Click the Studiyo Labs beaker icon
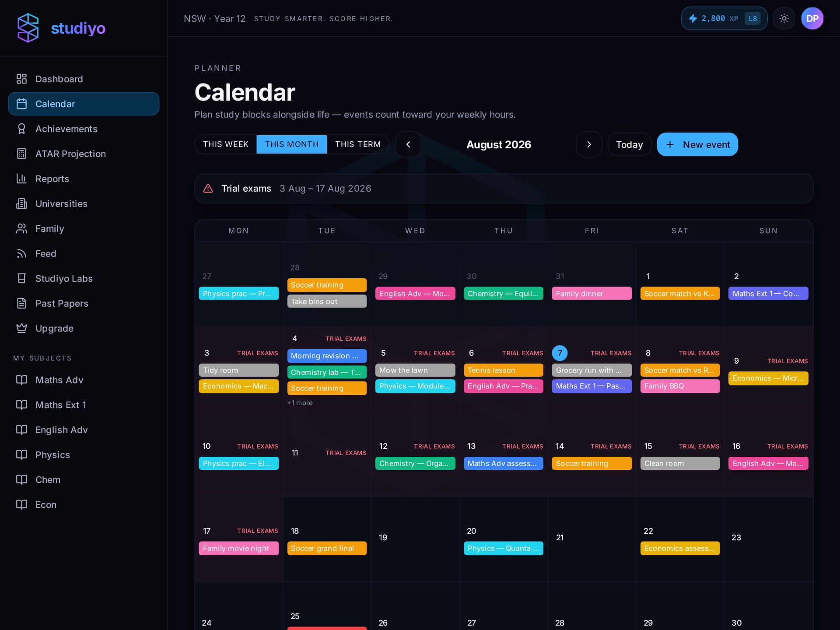The image size is (840, 630). (21, 278)
